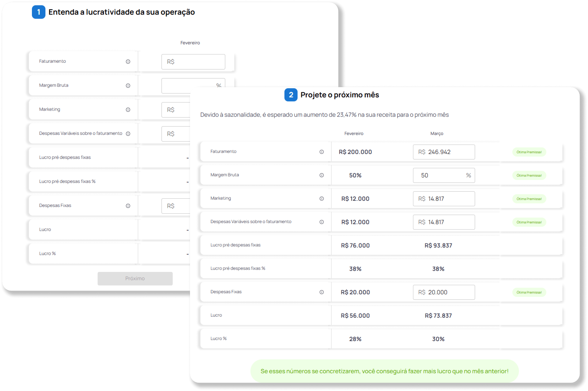Click Ótima Premissa! badge in Despesas Variáveis row
Image resolution: width=588 pixels, height=391 pixels.
pyautogui.click(x=529, y=222)
